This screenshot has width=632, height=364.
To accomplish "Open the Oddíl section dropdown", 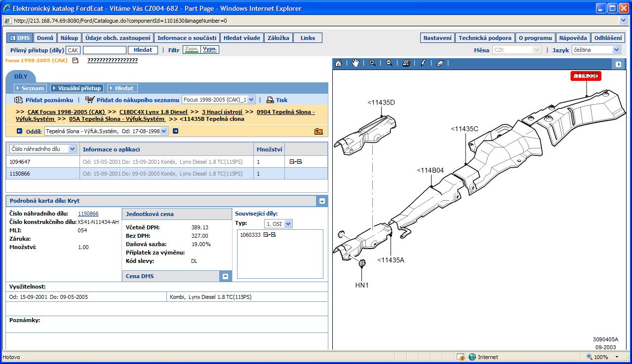I will click(x=164, y=131).
